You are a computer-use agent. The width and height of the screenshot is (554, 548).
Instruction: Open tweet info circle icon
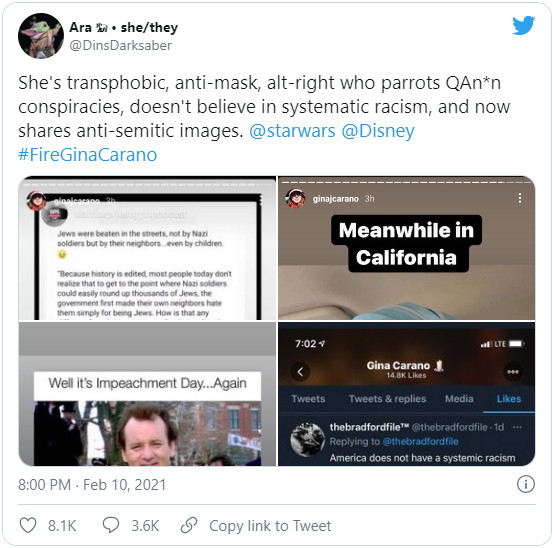[526, 484]
